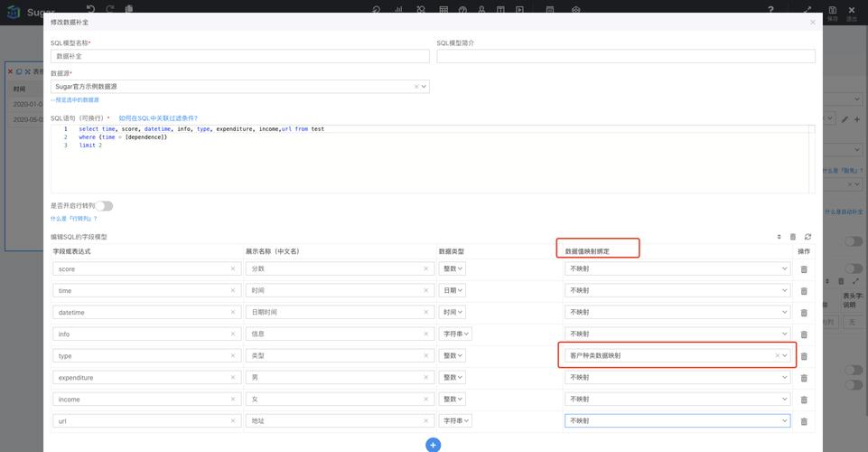This screenshot has height=452, width=868.
Task: Clear the score field expression
Action: [232, 268]
